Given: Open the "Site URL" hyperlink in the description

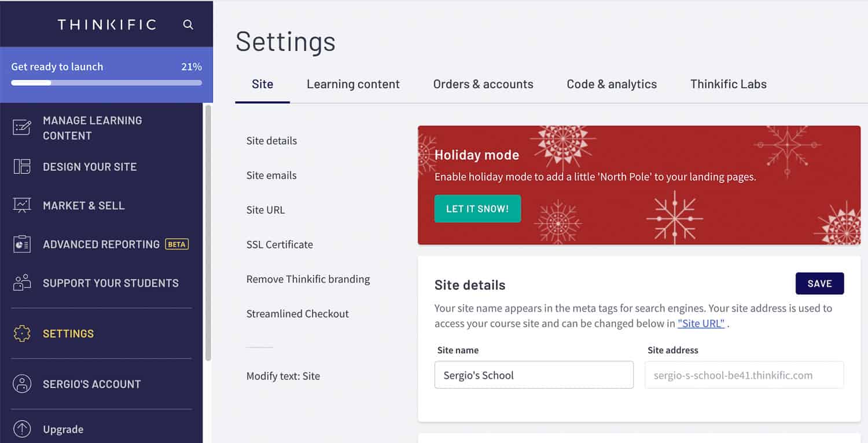Looking at the screenshot, I should coord(701,323).
